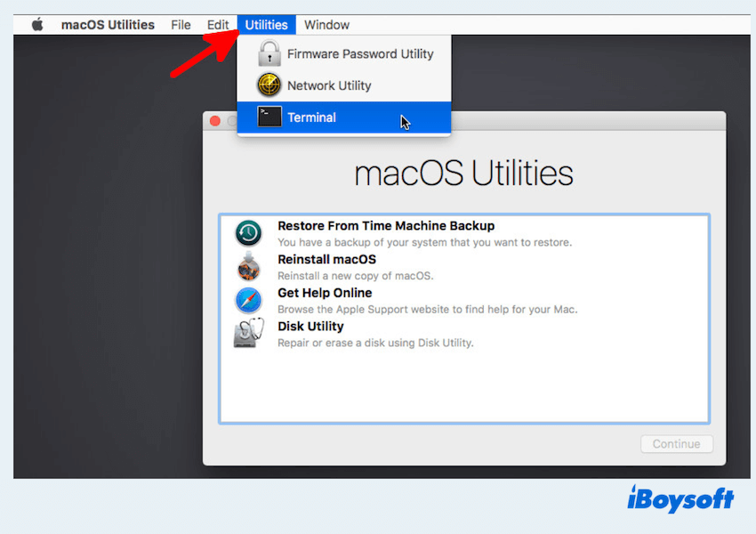Click the Terminal console icon
756x534 pixels.
click(x=269, y=117)
